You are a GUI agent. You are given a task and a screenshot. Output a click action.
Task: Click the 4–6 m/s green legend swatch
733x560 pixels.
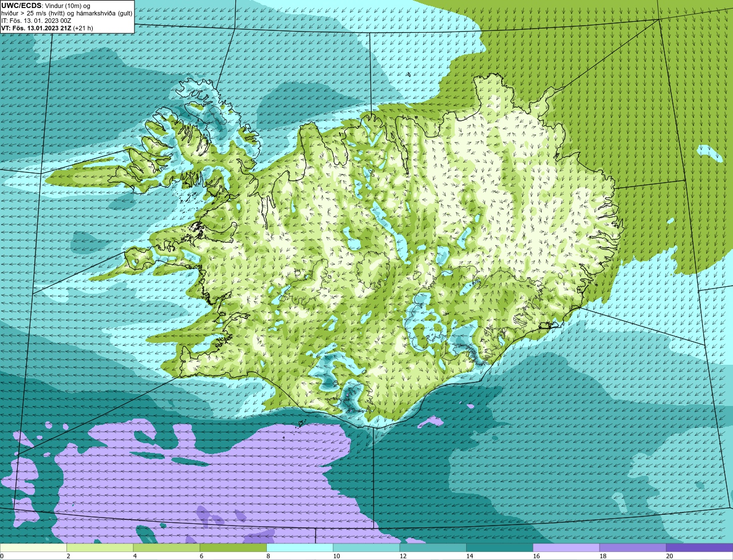167,548
